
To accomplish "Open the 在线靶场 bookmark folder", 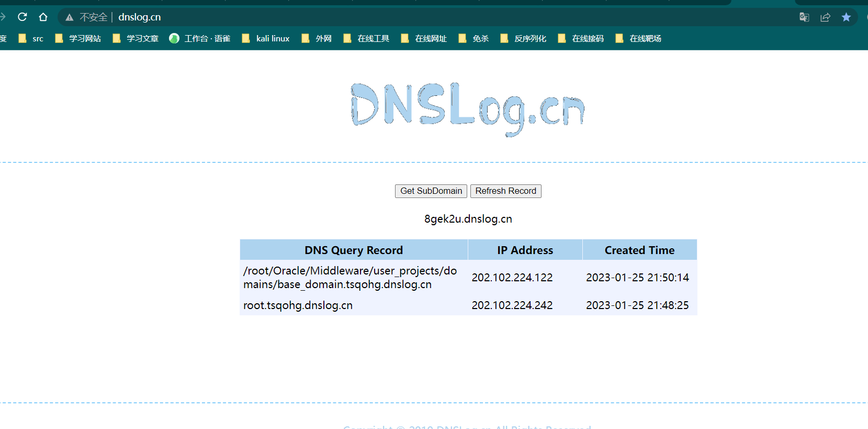I will (638, 38).
